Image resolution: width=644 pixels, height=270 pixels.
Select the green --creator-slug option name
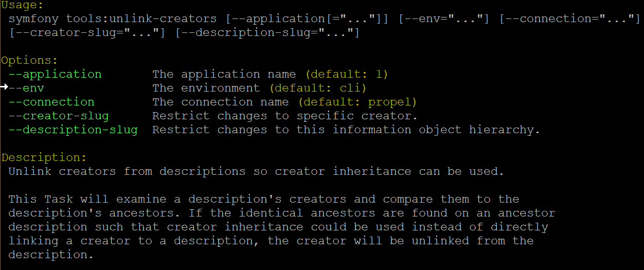(x=59, y=116)
